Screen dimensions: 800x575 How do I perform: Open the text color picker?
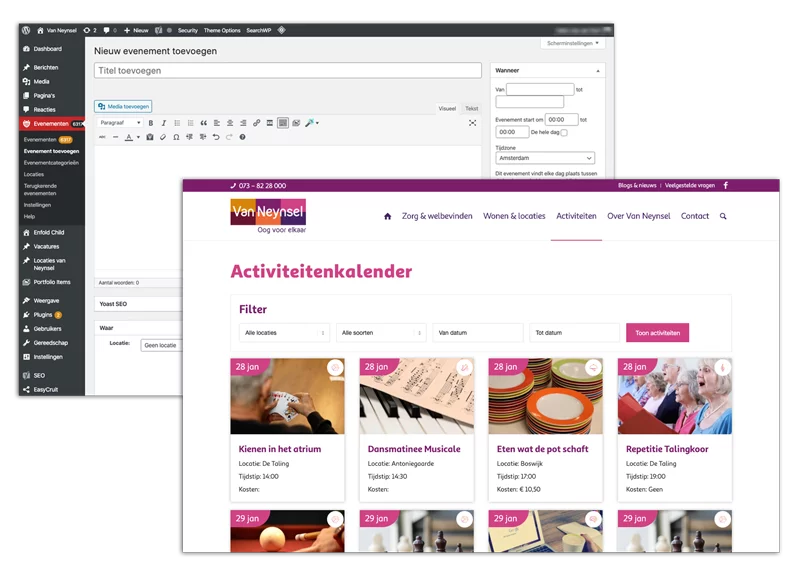coord(129,137)
